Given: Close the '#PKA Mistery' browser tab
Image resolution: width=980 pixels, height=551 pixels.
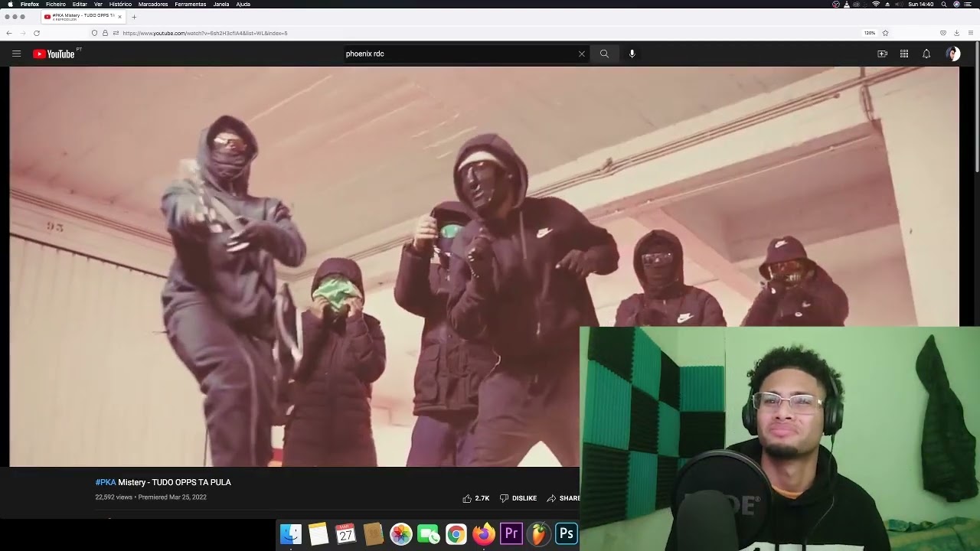Looking at the screenshot, I should 119,16.
